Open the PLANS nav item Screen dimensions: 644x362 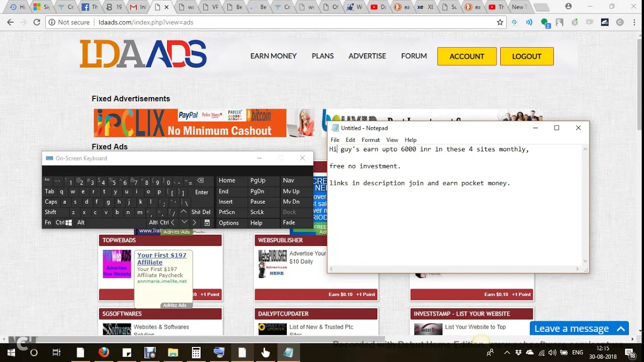[323, 56]
